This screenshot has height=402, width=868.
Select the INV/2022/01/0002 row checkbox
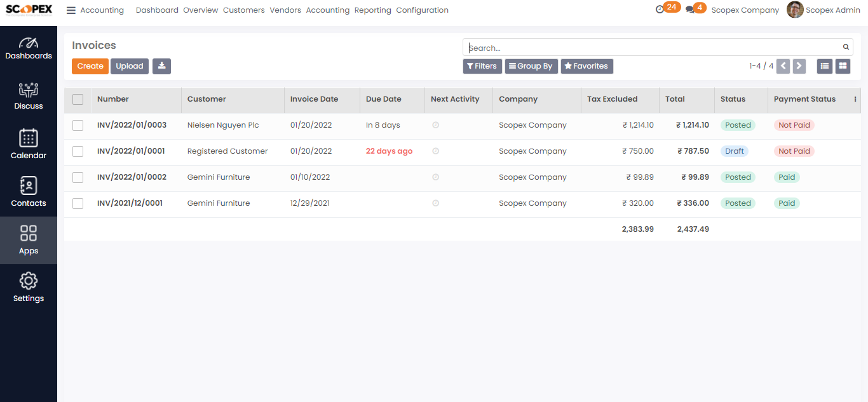pos(78,177)
